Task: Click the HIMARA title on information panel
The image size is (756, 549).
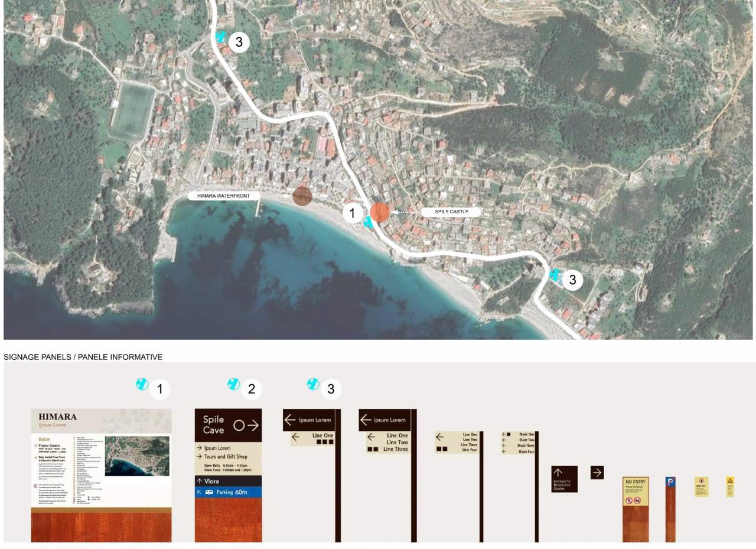Action: 58,417
